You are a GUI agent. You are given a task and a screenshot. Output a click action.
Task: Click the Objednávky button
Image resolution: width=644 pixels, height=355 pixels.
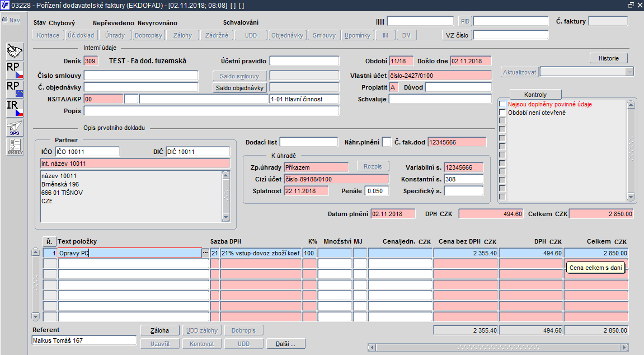click(x=288, y=35)
